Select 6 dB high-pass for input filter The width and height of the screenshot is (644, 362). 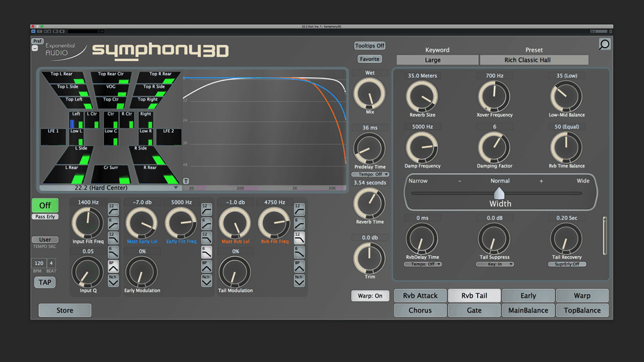coord(113,224)
